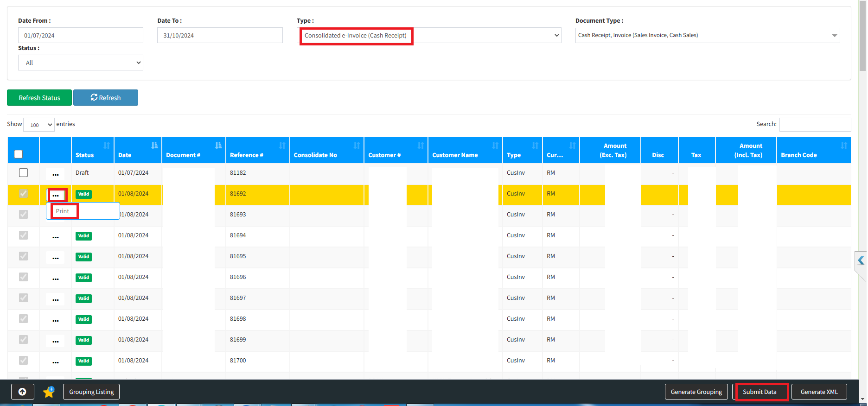
Task: Expand the right side panel chevron
Action: tap(861, 261)
